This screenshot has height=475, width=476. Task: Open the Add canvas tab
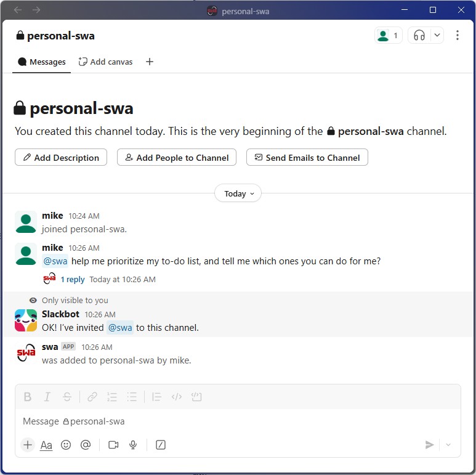106,62
